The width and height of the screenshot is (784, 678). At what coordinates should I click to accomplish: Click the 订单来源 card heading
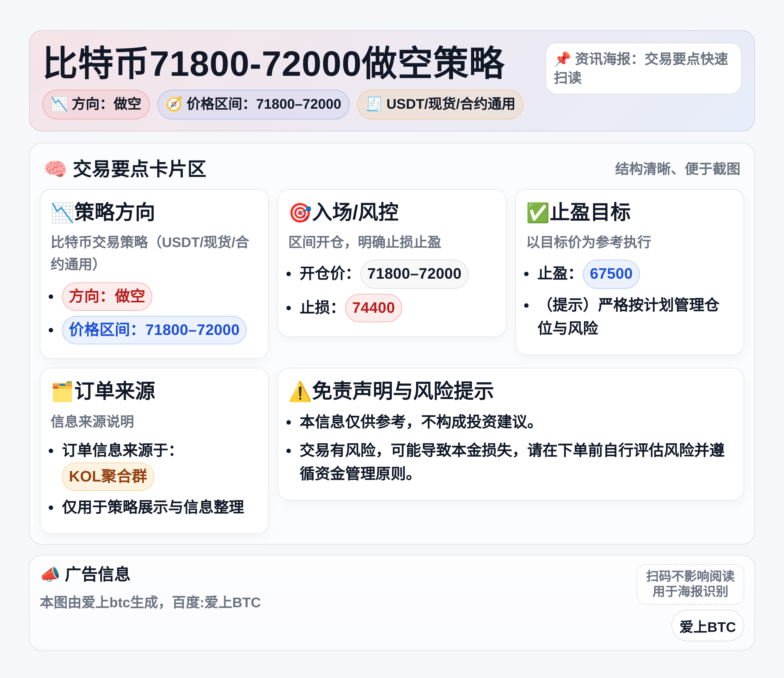pos(115,391)
